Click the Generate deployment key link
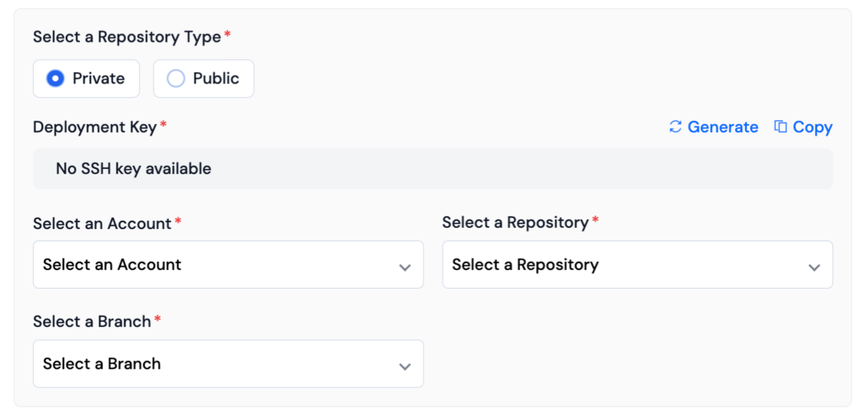This screenshot has width=868, height=411. point(723,127)
